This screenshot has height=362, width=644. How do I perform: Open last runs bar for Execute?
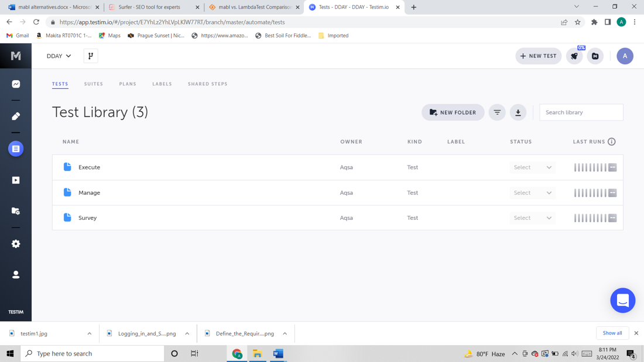pos(595,167)
